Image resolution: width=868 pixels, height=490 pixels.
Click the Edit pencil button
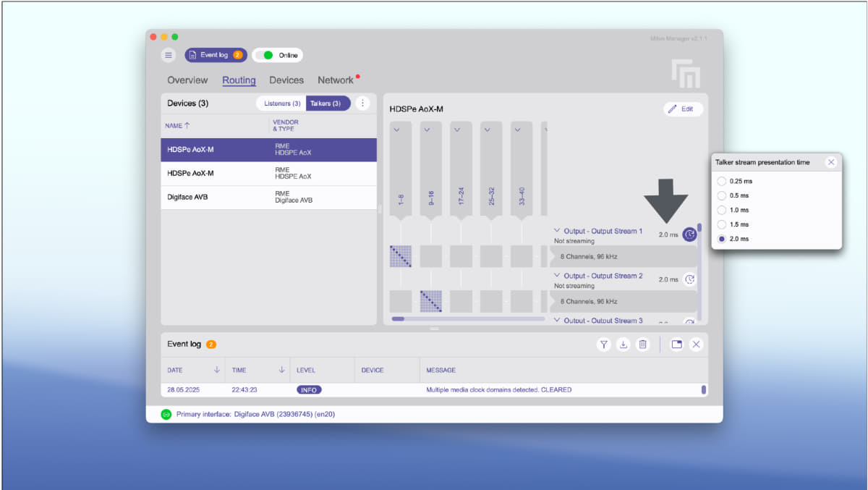tap(683, 109)
